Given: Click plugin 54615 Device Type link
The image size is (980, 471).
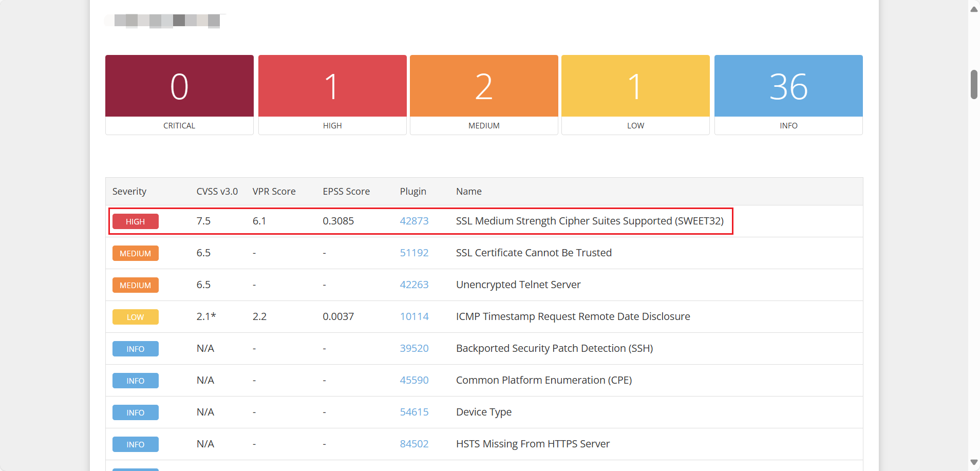Looking at the screenshot, I should [414, 412].
